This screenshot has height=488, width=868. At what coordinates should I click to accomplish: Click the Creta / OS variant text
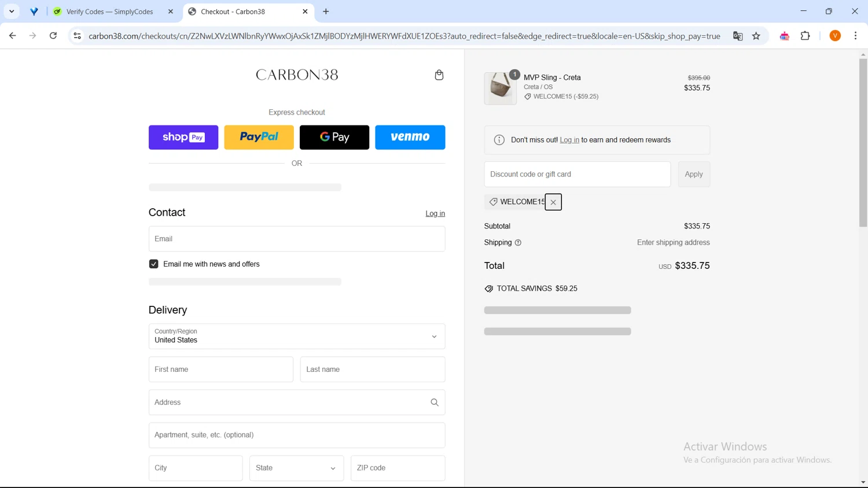click(538, 87)
